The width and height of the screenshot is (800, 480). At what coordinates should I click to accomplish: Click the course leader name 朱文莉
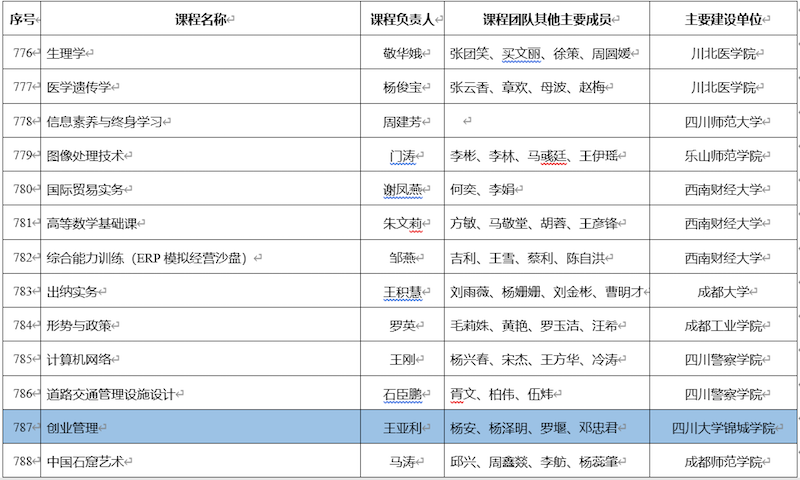(x=402, y=223)
